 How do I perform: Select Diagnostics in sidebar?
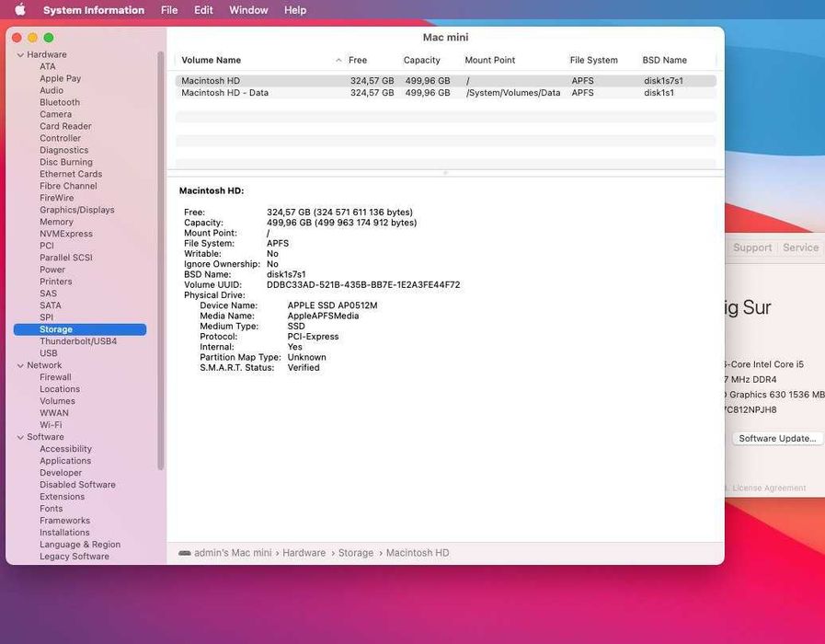[x=63, y=150]
